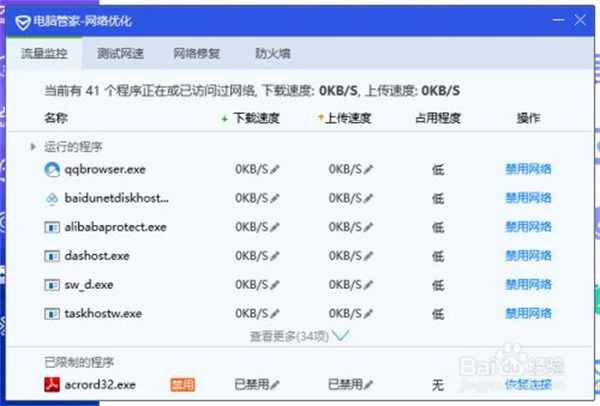Minimize the 网络优化 window
Screen dimensions: 600x406
coord(558,20)
